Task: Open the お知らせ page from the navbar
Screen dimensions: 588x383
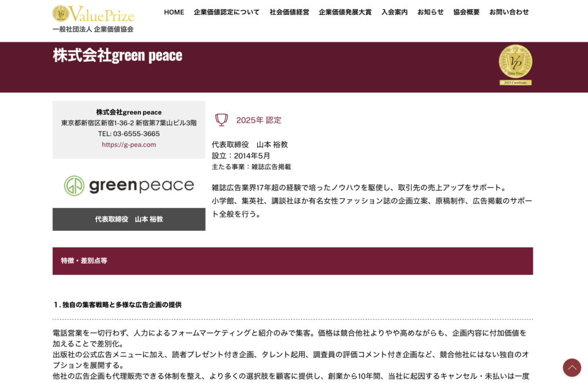Action: point(431,11)
